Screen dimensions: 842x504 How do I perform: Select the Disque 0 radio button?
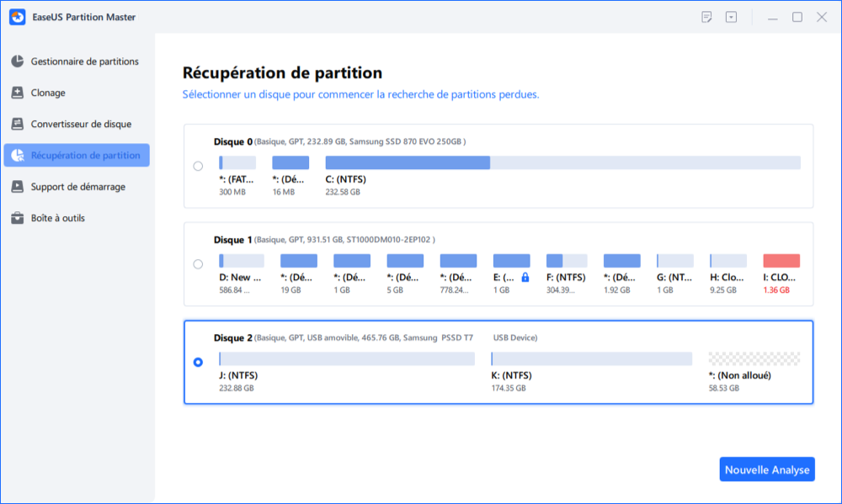198,166
